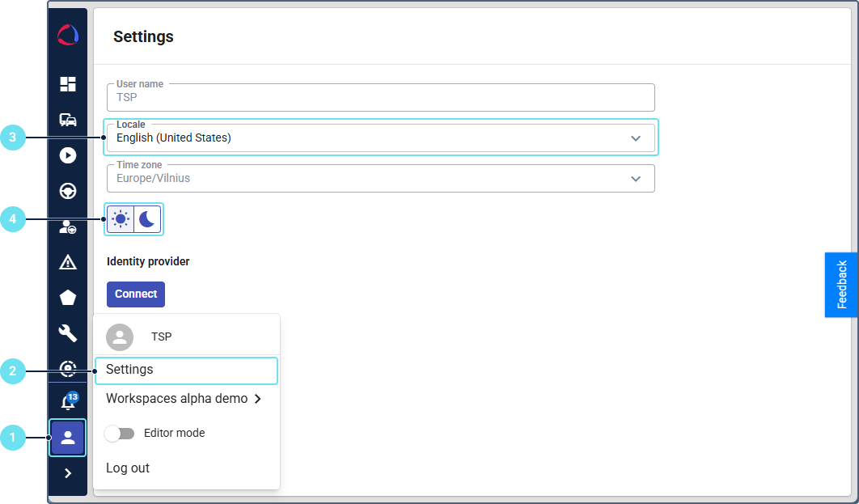Toggle the Editor mode switch
Image resolution: width=859 pixels, height=504 pixels.
[x=120, y=434]
